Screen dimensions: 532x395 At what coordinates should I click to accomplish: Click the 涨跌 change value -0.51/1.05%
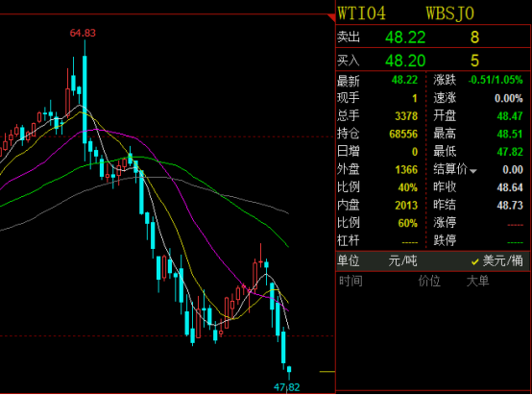pos(496,80)
